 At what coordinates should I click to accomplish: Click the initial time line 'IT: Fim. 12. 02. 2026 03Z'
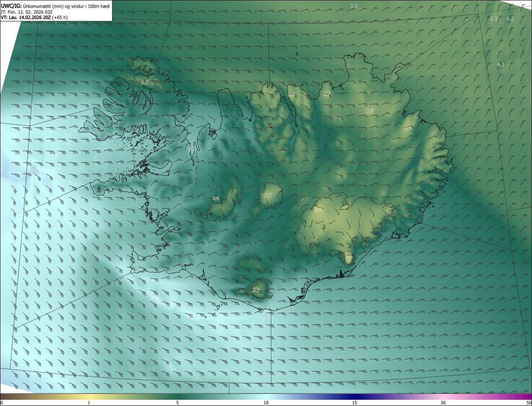[27, 12]
